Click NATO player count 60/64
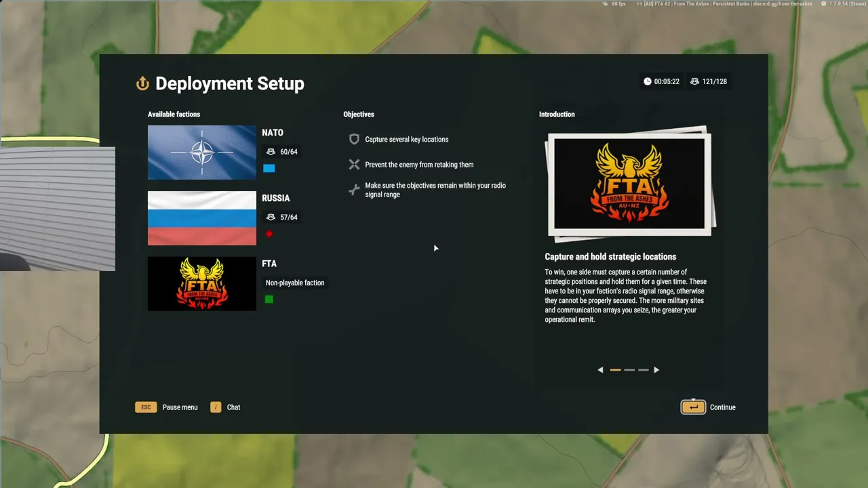This screenshot has width=868, height=488. (282, 152)
